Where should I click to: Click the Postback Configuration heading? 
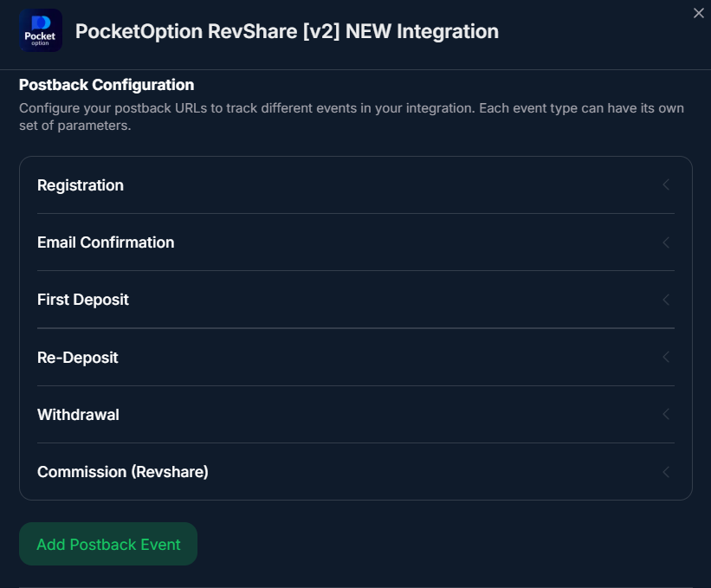click(x=107, y=85)
